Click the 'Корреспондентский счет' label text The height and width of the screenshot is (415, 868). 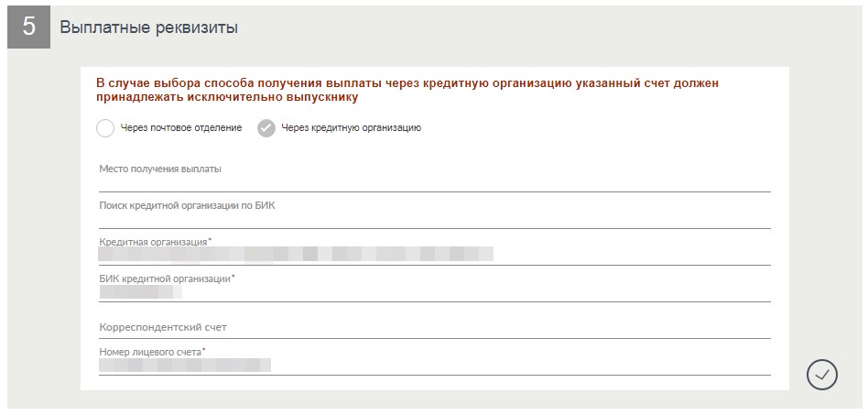(162, 327)
